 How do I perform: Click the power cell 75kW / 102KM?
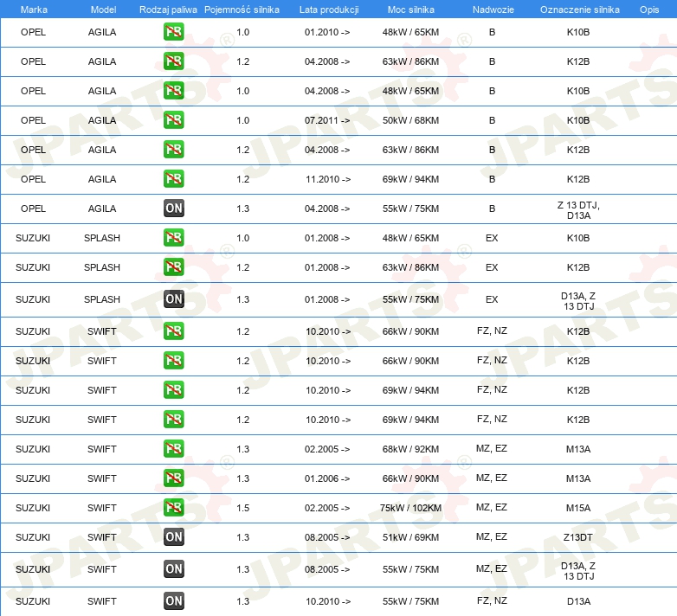tap(410, 508)
